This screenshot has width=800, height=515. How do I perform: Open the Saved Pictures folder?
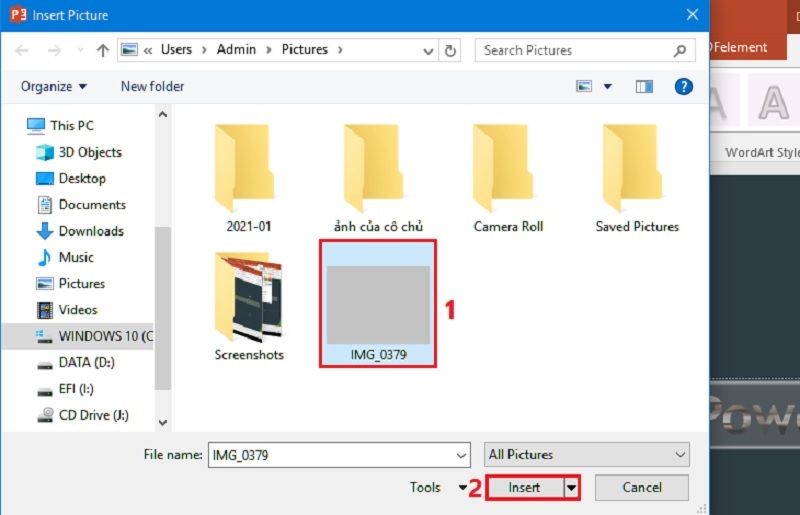pyautogui.click(x=637, y=177)
